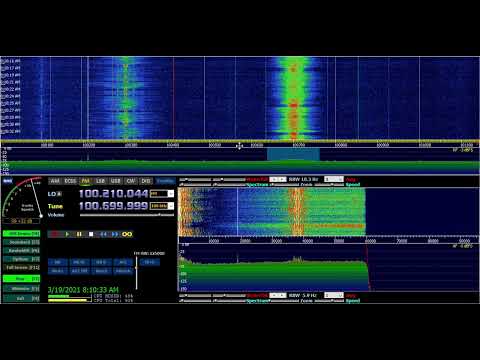Open the Soundcard [F5] settings

pyautogui.click(x=22, y=242)
